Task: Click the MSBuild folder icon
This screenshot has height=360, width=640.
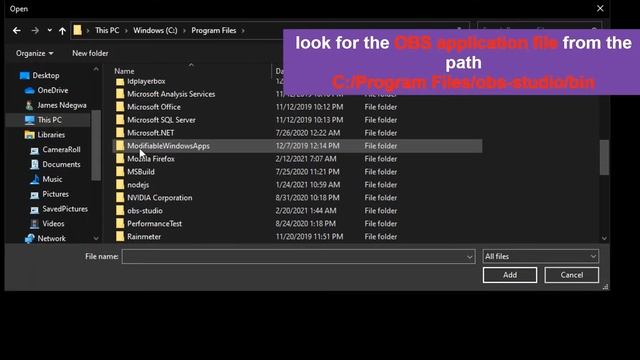Action: (x=120, y=172)
